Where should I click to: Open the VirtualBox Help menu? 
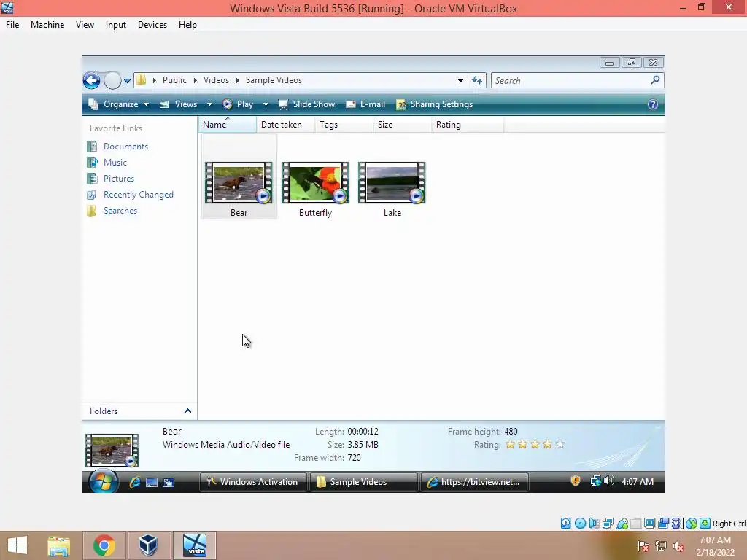click(x=187, y=25)
